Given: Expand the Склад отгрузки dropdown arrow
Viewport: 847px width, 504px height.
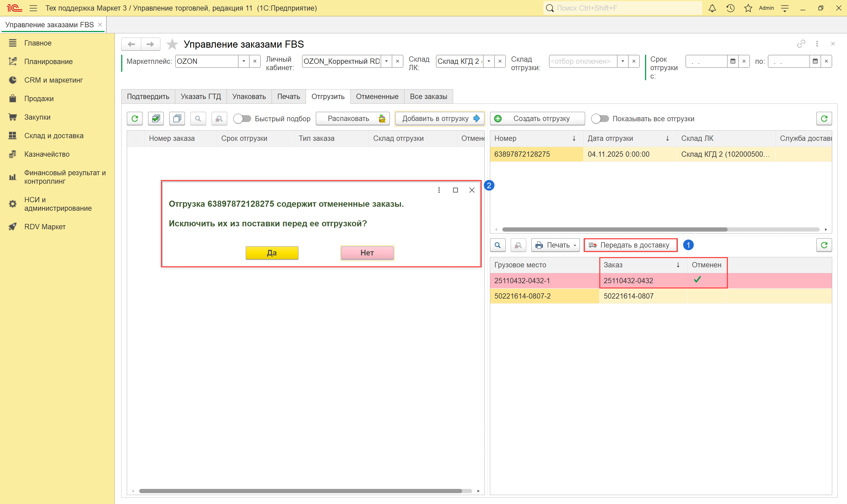Looking at the screenshot, I should tap(623, 61).
